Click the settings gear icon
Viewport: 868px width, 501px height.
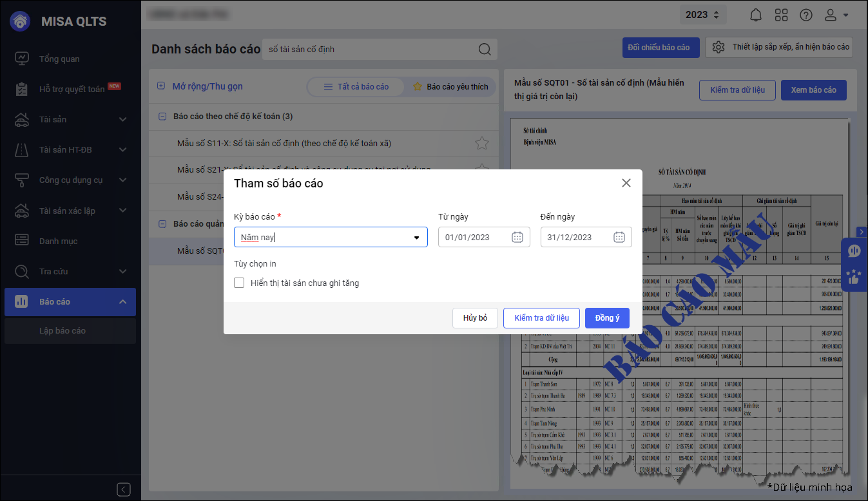click(719, 47)
